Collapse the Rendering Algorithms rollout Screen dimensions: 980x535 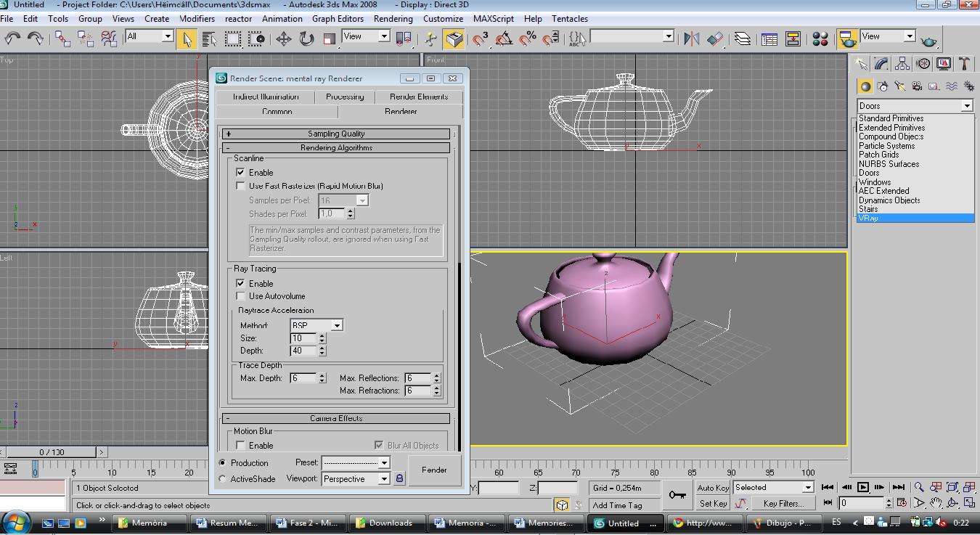click(x=336, y=148)
